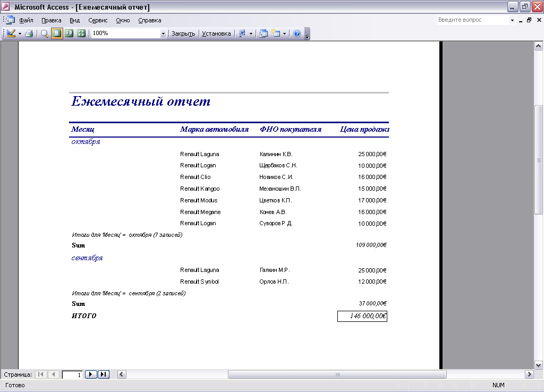Click the Установка page setup button
The image size is (544, 392).
pos(216,33)
